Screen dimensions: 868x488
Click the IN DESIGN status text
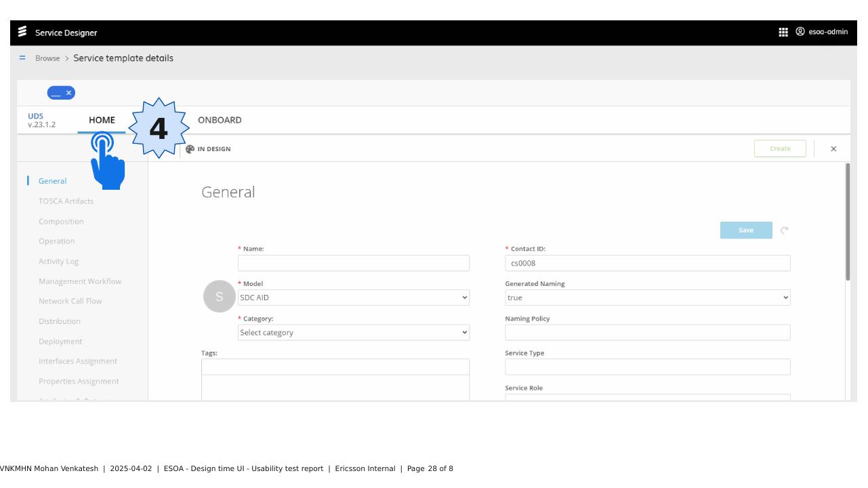pyautogui.click(x=214, y=149)
